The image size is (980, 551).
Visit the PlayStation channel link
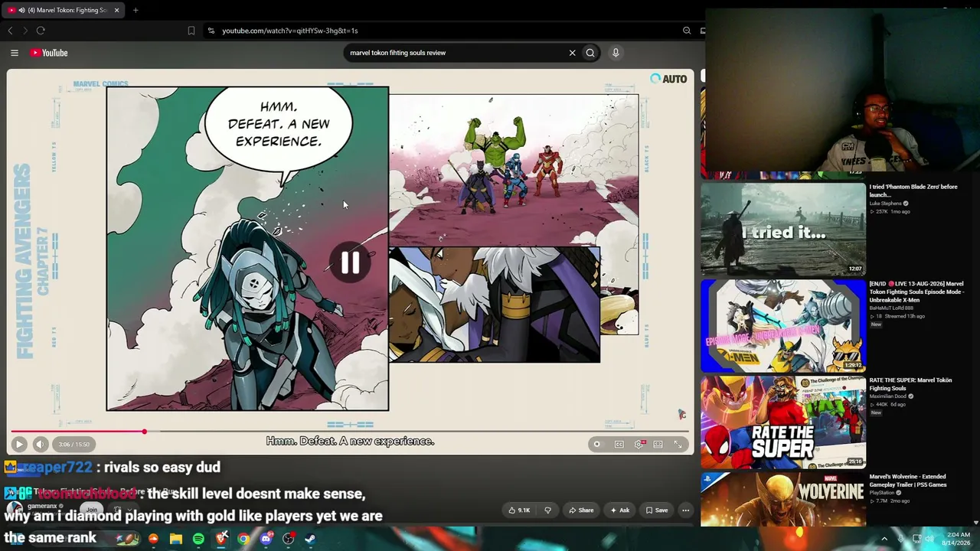pos(883,493)
